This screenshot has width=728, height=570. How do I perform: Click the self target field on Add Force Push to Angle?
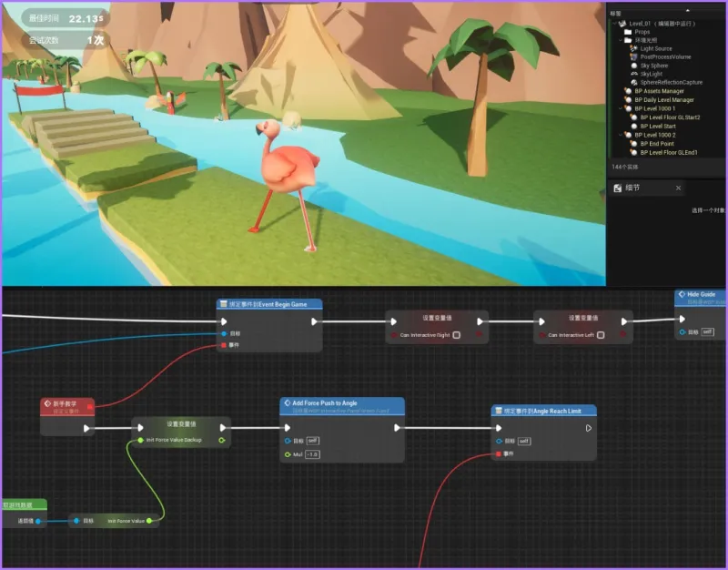(312, 441)
